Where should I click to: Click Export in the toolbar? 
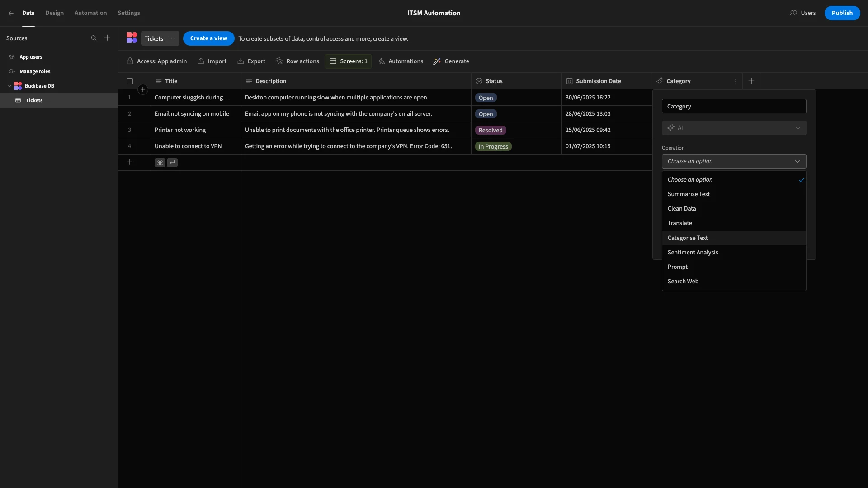pos(251,61)
